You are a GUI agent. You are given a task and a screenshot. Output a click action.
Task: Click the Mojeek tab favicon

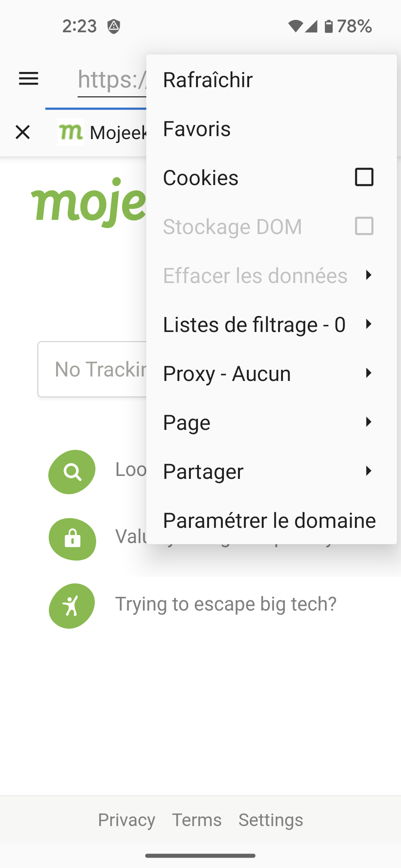(x=71, y=132)
